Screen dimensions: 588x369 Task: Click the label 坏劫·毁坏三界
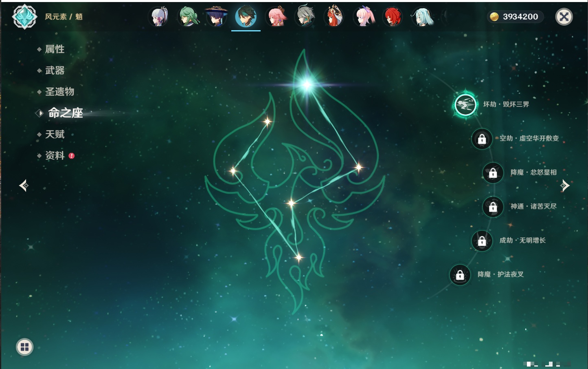pos(506,104)
